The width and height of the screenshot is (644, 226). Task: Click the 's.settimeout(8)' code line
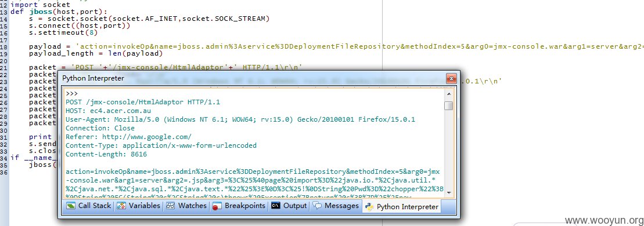pyautogui.click(x=63, y=33)
